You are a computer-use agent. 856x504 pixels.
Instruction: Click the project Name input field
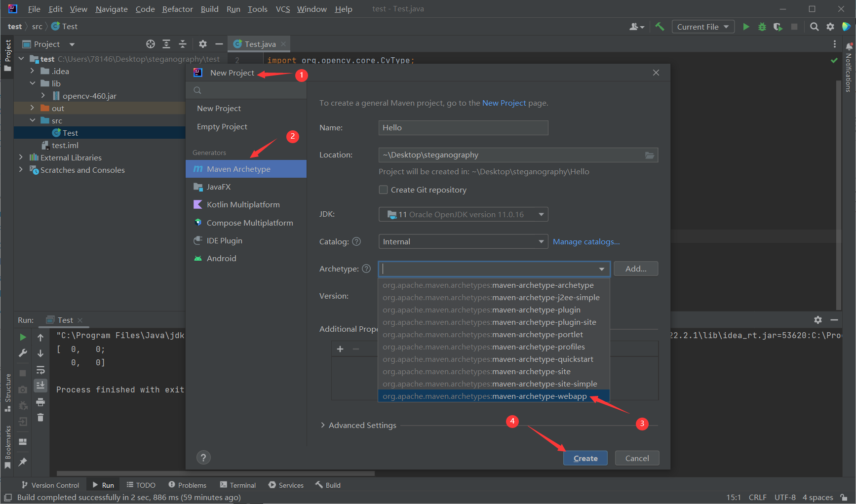[x=463, y=128]
